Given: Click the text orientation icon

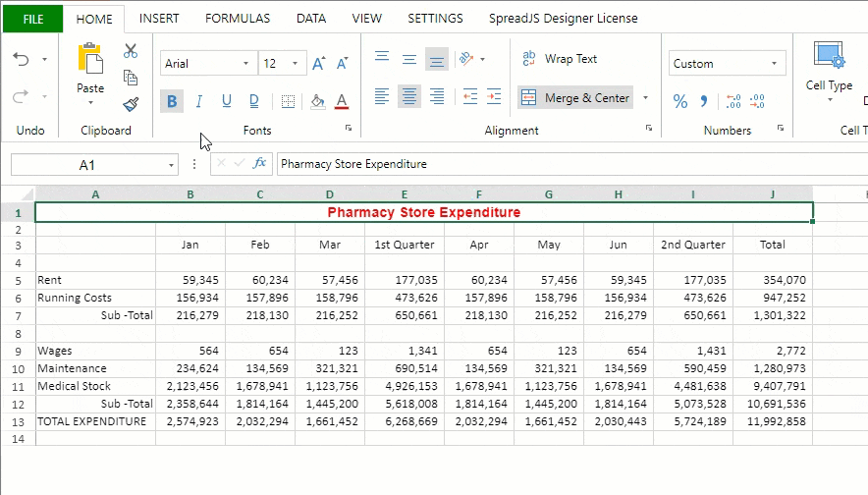Looking at the screenshot, I should pos(466,59).
